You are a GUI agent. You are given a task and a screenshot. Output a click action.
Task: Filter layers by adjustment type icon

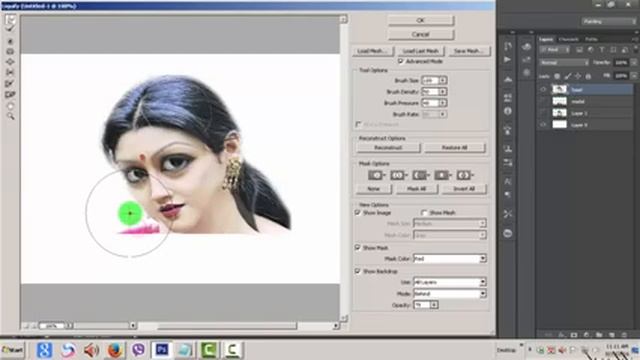coord(591,50)
